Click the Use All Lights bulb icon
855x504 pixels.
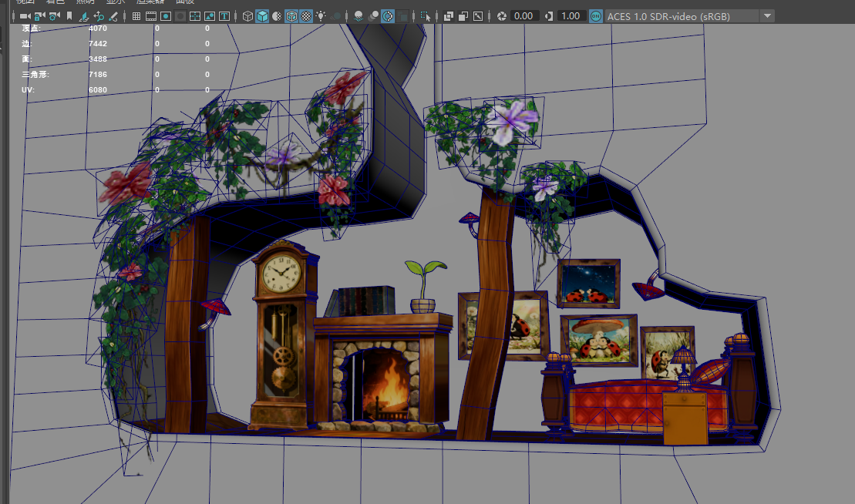321,15
